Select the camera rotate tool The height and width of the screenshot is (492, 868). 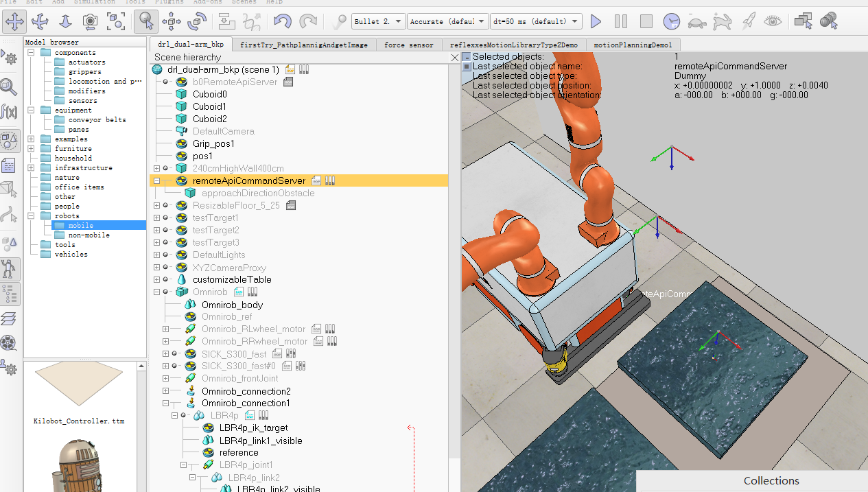pos(40,21)
